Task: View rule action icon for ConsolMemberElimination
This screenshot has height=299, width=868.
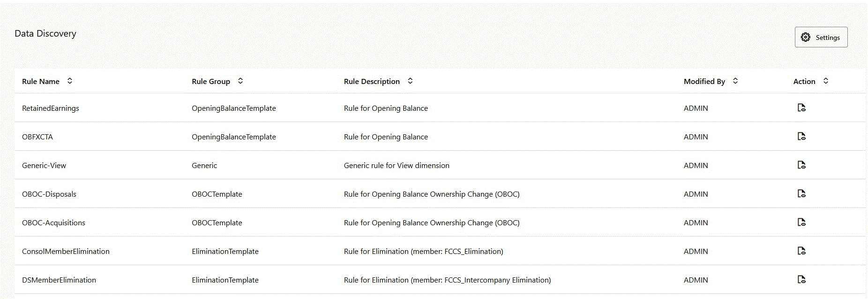Action: click(801, 251)
